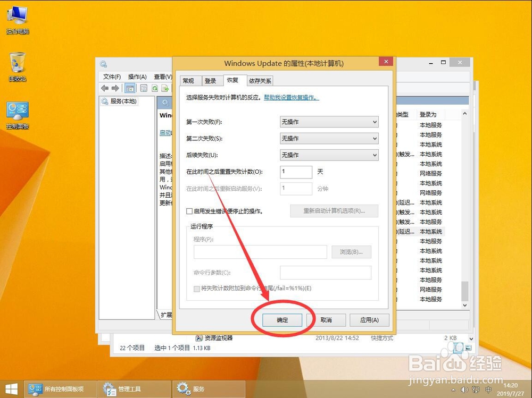The width and height of the screenshot is (532, 398).
Task: Click the 应用(A) button
Action: click(370, 320)
